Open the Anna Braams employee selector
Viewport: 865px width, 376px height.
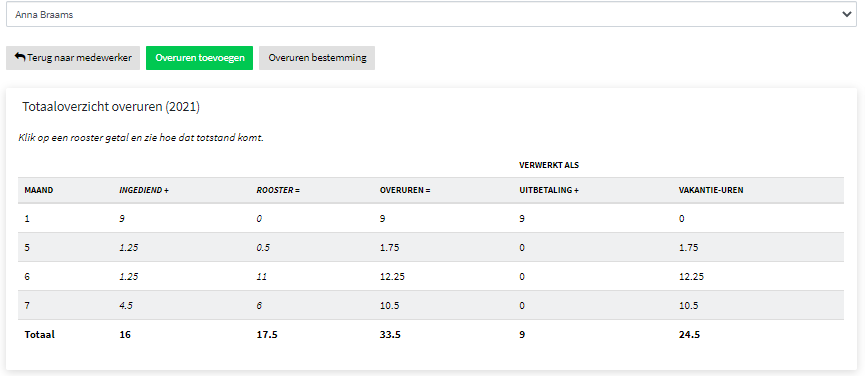click(431, 15)
